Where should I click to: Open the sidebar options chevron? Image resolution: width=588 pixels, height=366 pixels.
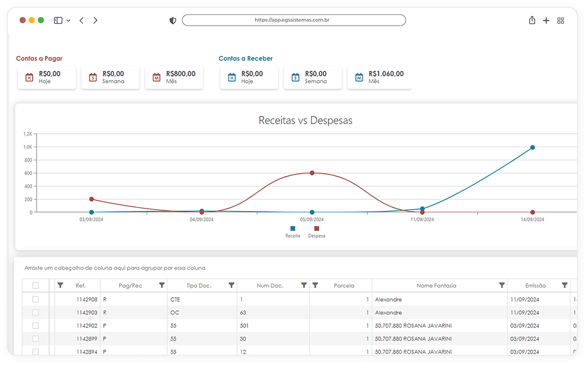(x=68, y=21)
